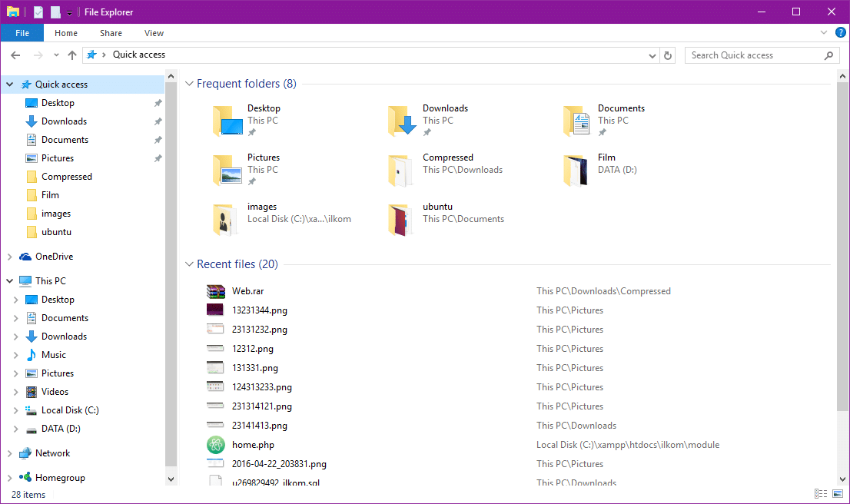This screenshot has height=504, width=850.
Task: Select the home.php file icon
Action: 216,445
